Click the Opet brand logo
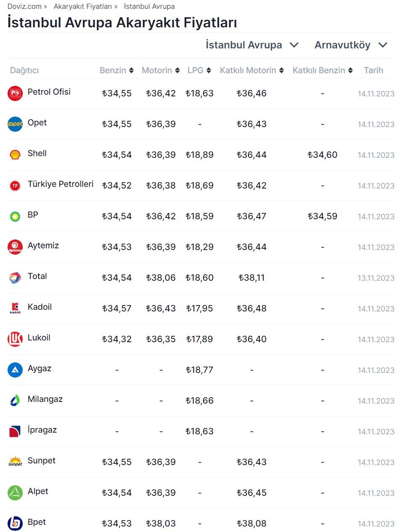The width and height of the screenshot is (399, 532). click(x=15, y=124)
